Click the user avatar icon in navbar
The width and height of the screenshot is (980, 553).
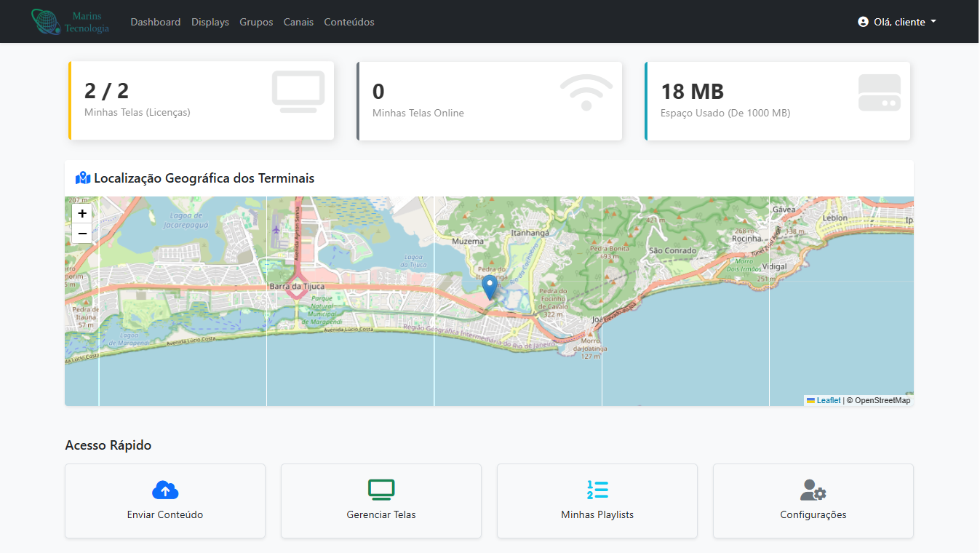863,22
